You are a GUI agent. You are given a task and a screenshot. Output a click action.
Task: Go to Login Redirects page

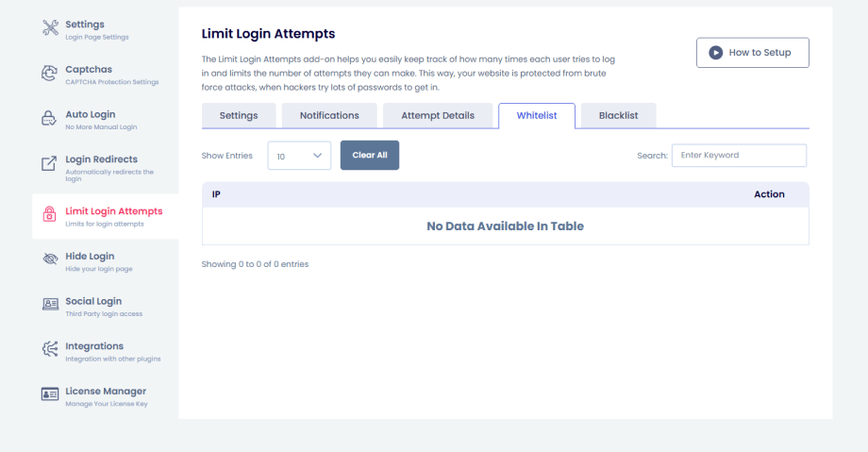(105, 167)
